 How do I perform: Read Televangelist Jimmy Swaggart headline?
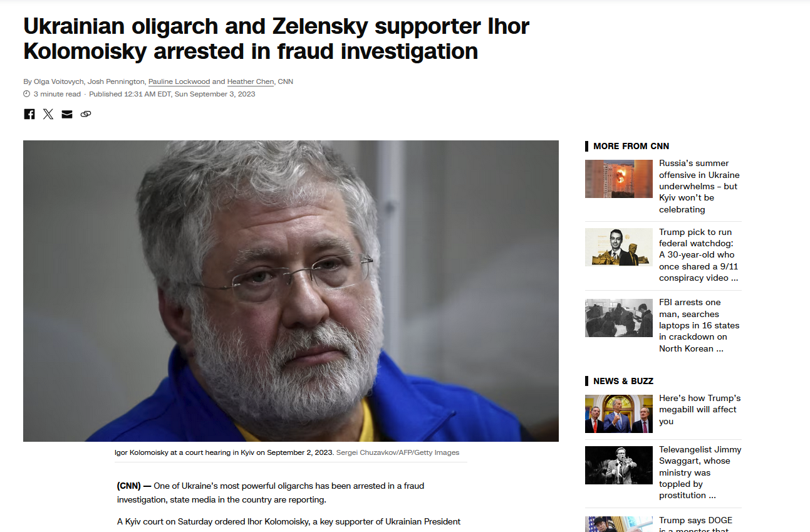tap(700, 472)
